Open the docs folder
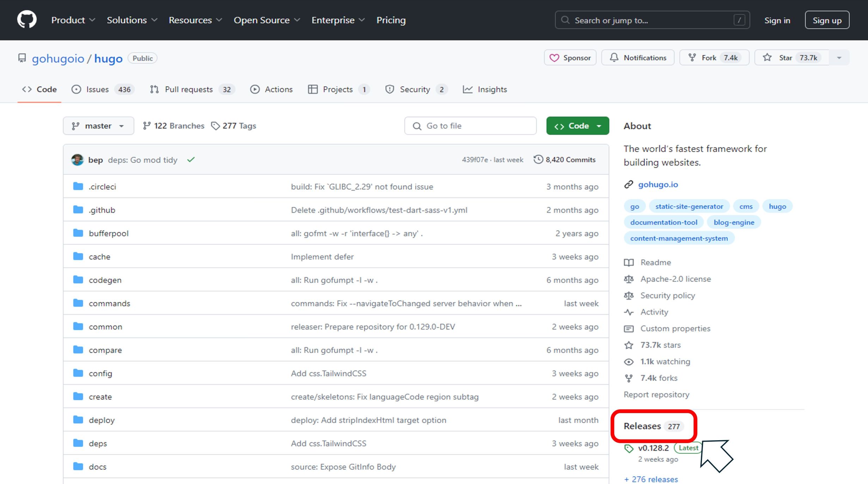Image resolution: width=868 pixels, height=484 pixels. pos(97,467)
